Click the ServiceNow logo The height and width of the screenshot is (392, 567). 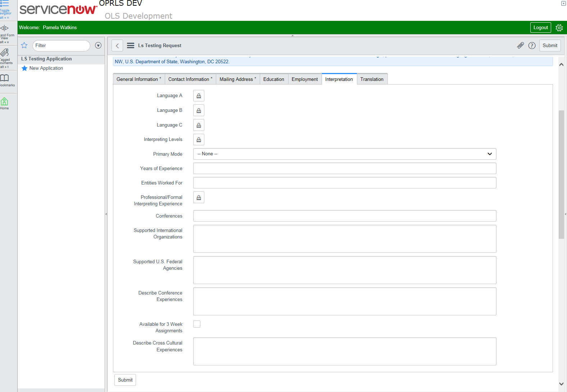point(58,9)
